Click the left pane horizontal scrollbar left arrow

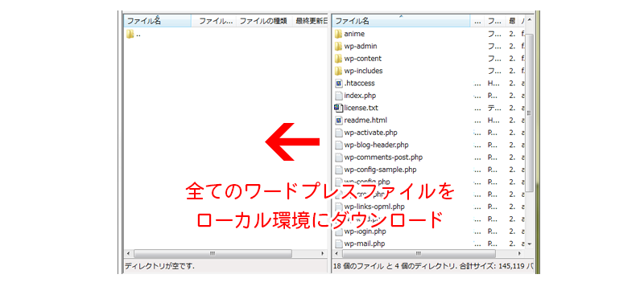point(128,253)
